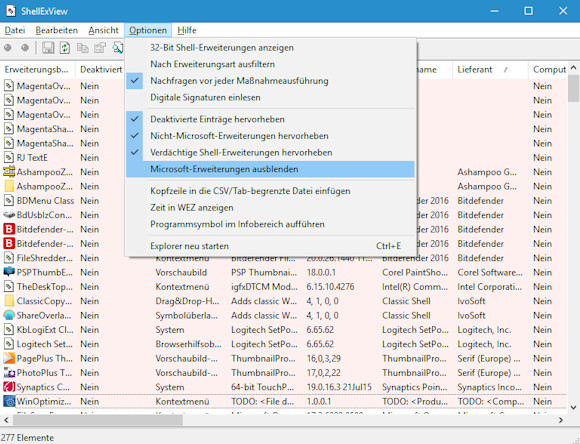
Task: Click the find magnifier toolbar icon
Action: point(118,48)
